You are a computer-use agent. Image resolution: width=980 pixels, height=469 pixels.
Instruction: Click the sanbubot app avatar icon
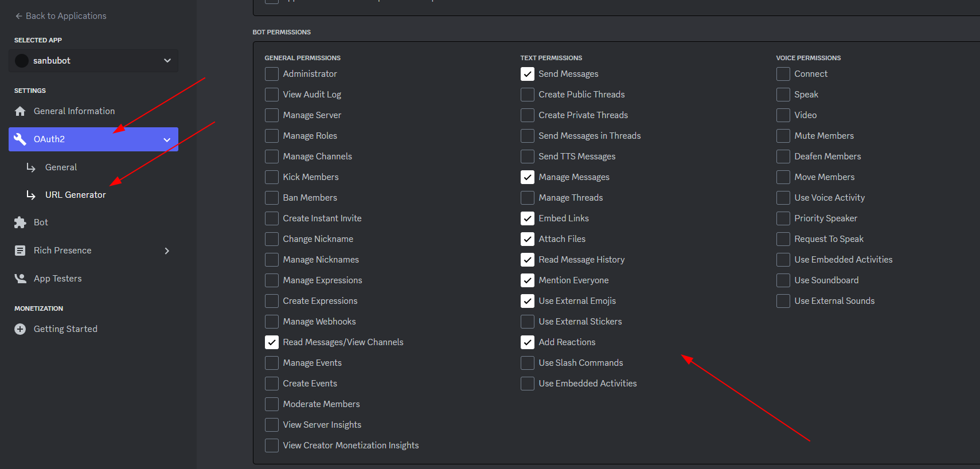point(22,61)
